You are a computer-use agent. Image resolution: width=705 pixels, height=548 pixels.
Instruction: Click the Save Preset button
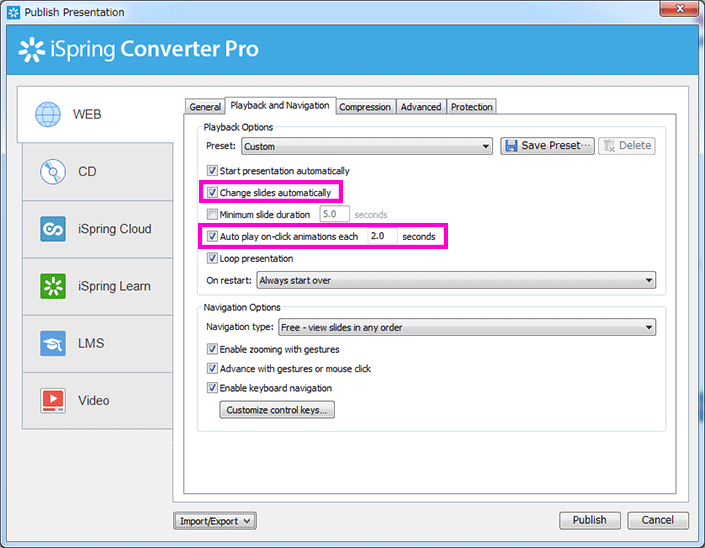coord(547,146)
